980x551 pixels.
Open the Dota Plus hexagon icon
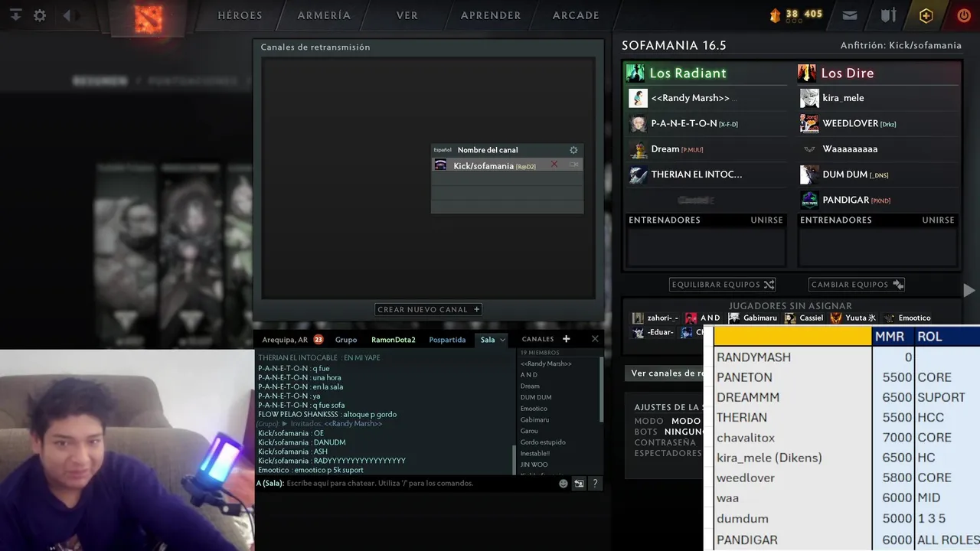click(926, 15)
